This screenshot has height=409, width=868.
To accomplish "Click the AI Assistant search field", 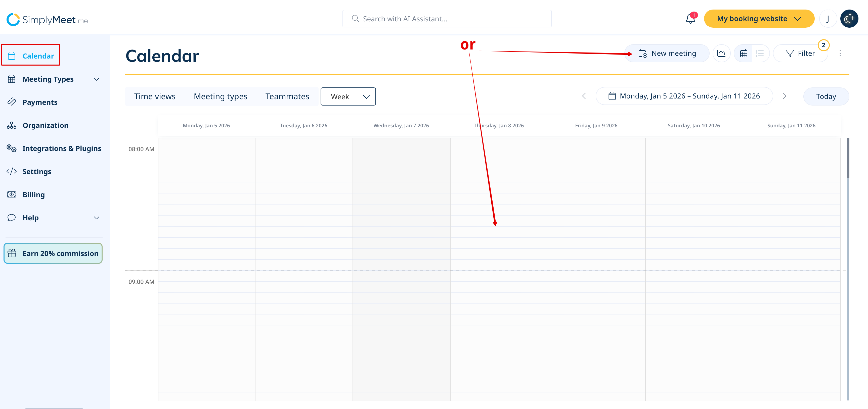I will point(447,19).
